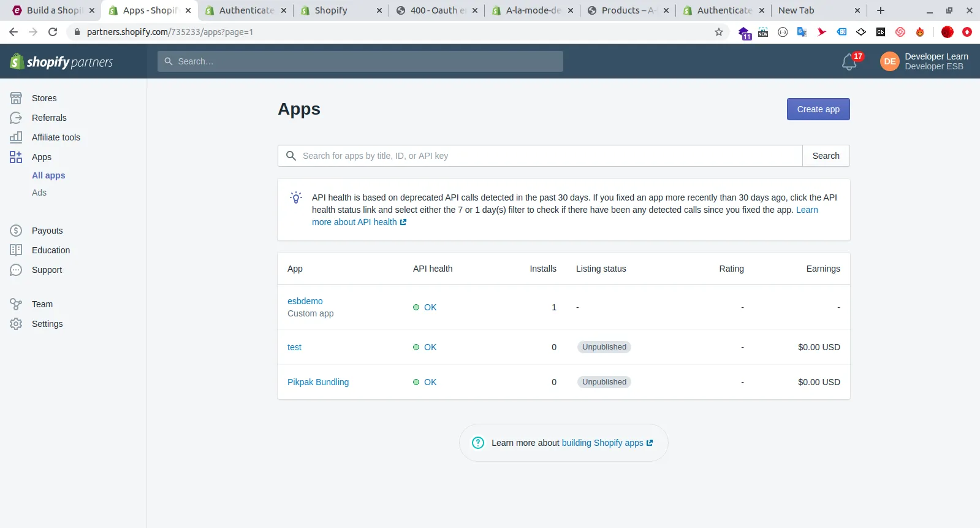Open the Payouts dollar icon
The width and height of the screenshot is (980, 528).
16,231
